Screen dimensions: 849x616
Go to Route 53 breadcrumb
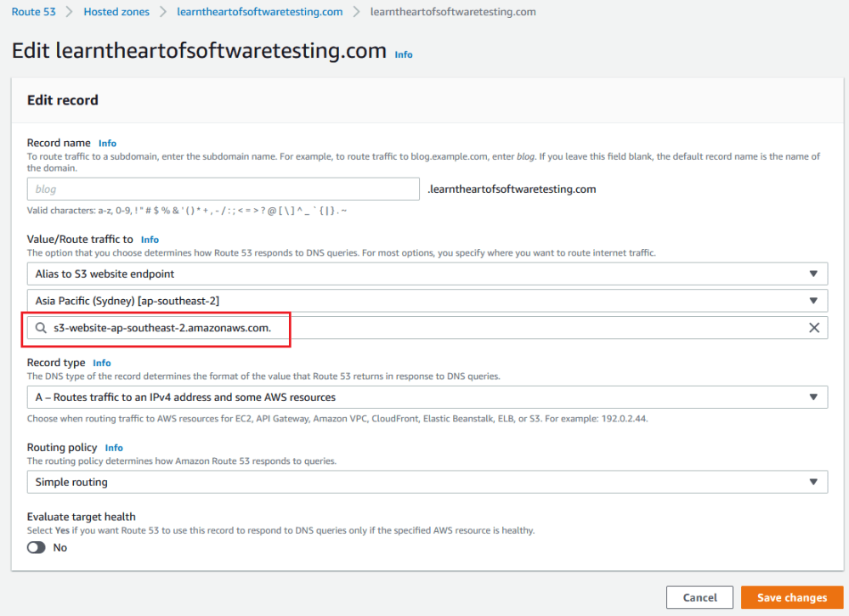coord(38,12)
